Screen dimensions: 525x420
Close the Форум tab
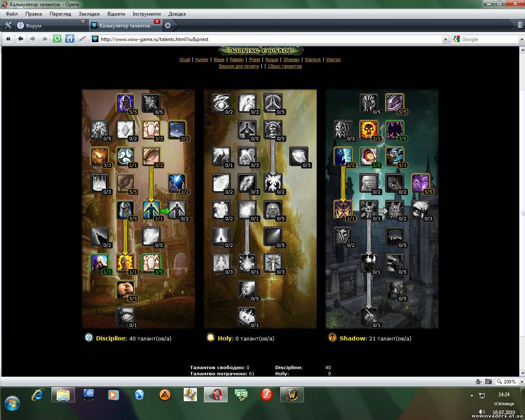tap(83, 22)
